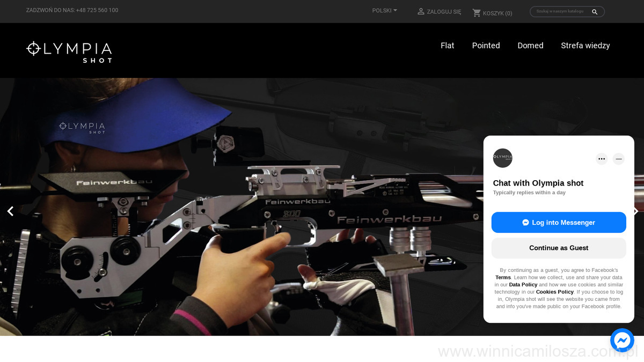Open the blue Messenger chat bubble
Viewport: 644px width, 362px height.
click(x=622, y=340)
